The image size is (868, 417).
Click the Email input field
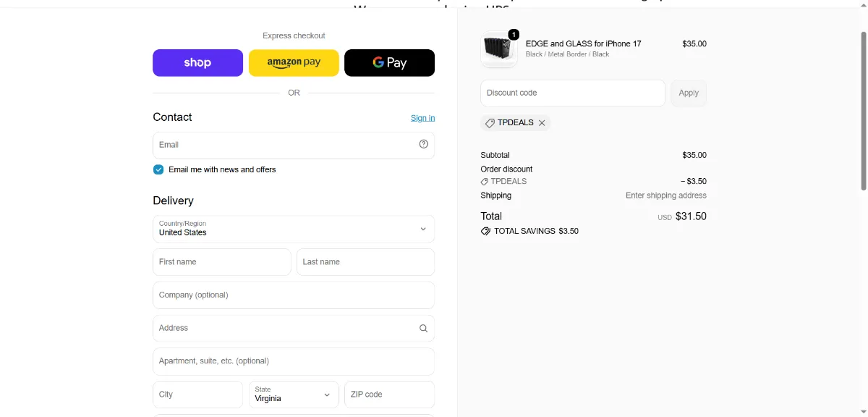click(x=294, y=145)
